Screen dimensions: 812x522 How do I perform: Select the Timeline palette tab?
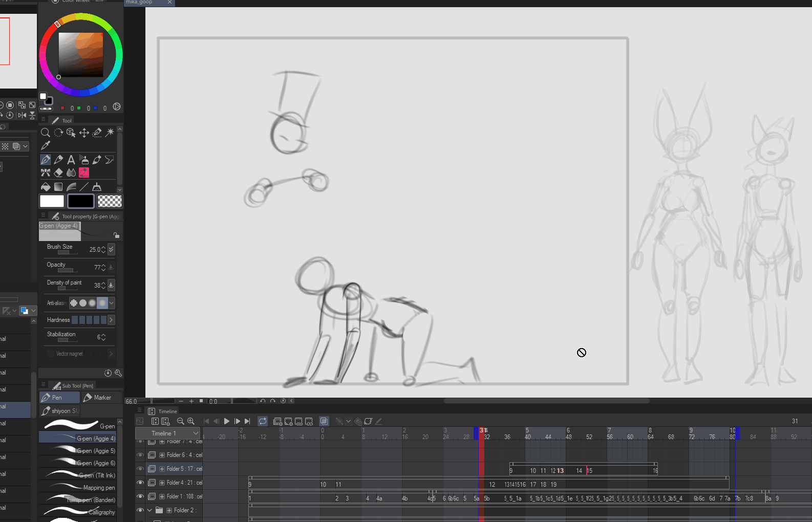click(163, 411)
